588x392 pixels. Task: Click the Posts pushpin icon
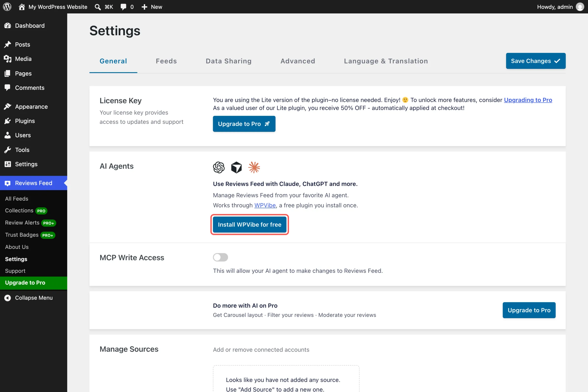(8, 45)
